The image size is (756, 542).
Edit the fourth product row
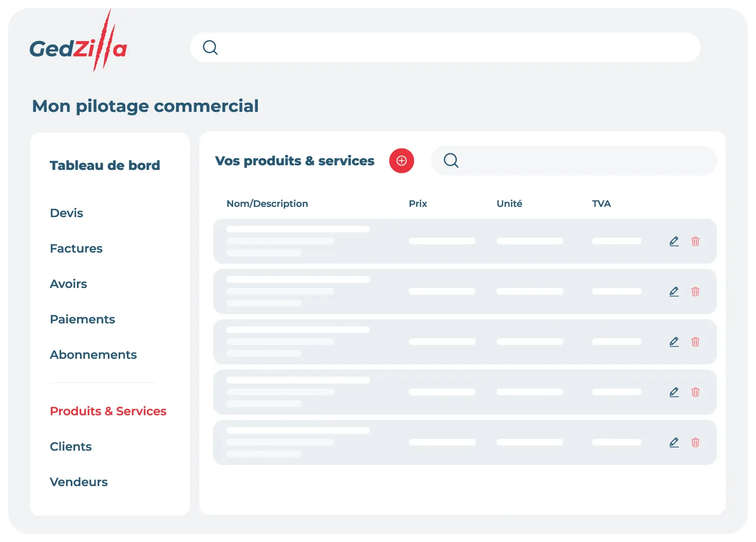click(674, 392)
